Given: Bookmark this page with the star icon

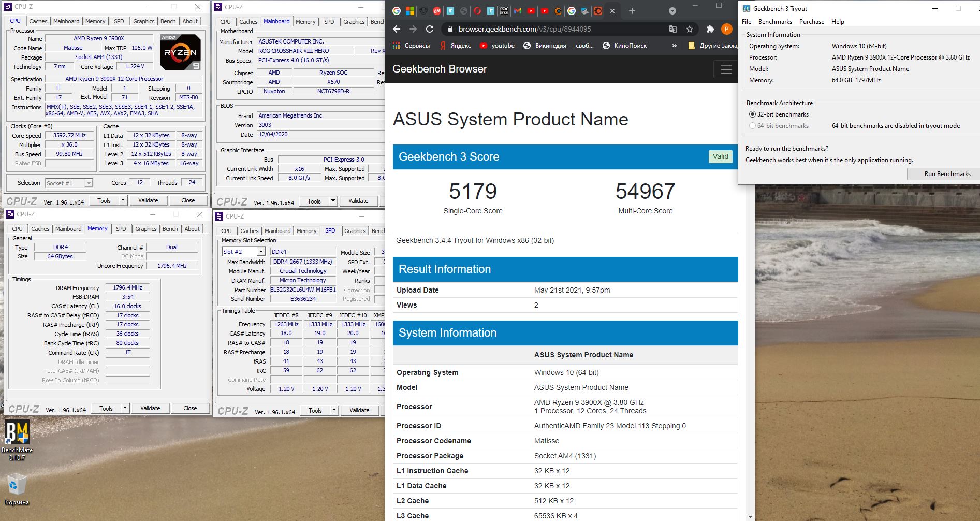Looking at the screenshot, I should (690, 29).
